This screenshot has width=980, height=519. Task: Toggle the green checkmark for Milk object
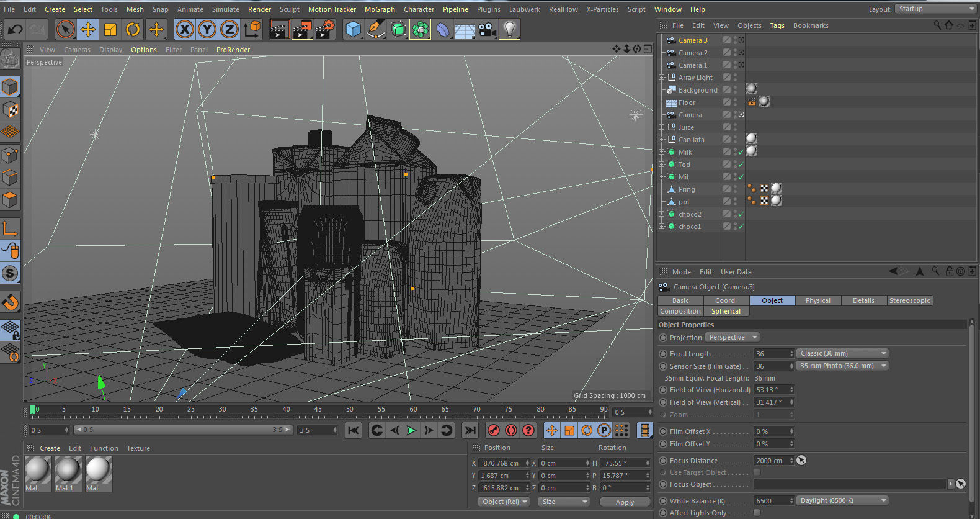click(x=741, y=152)
